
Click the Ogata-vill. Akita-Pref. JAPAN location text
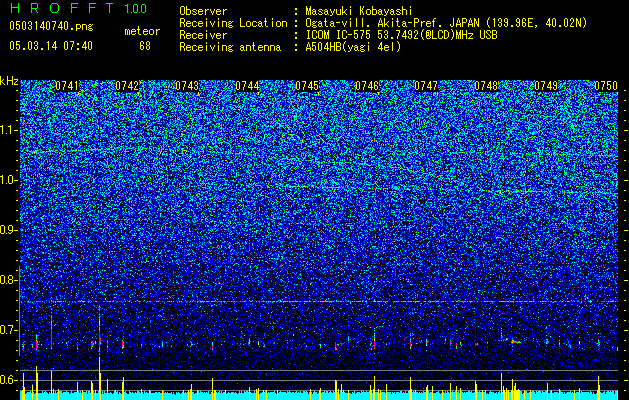446,23
